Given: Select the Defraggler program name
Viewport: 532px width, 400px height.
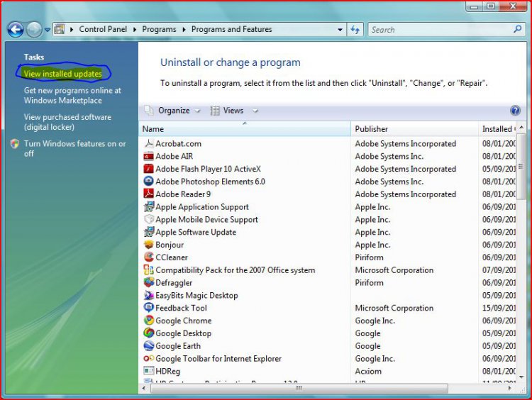Looking at the screenshot, I should 174,282.
